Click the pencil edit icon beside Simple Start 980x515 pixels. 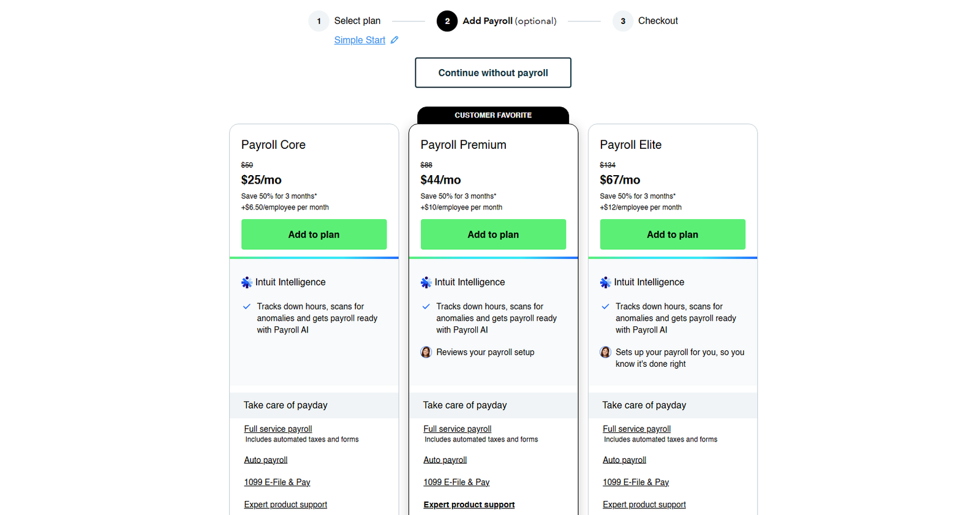point(394,40)
